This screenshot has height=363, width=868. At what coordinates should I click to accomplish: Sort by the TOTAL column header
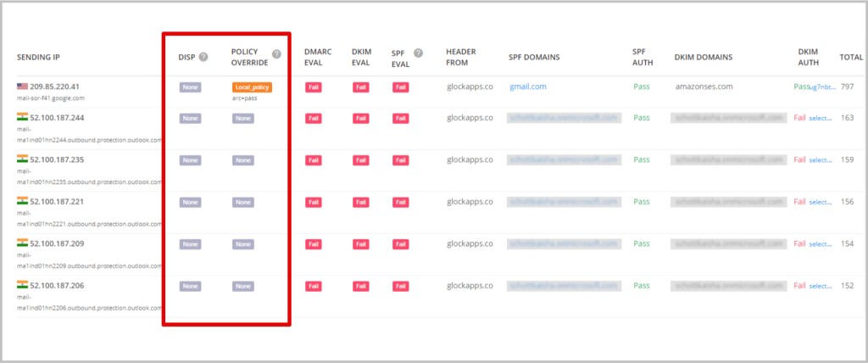(850, 58)
